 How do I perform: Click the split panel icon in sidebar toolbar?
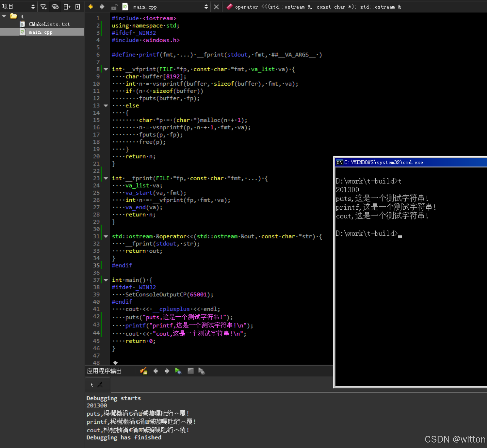coord(67,7)
